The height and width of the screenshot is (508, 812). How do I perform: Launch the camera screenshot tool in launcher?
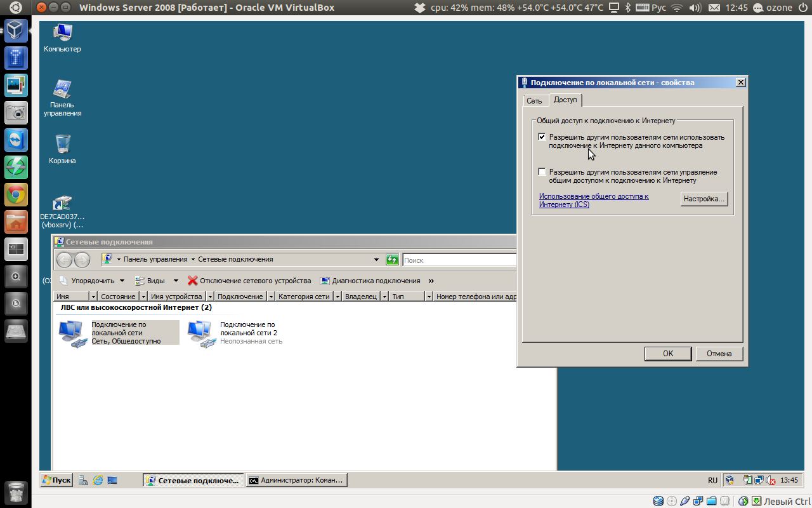[x=16, y=113]
